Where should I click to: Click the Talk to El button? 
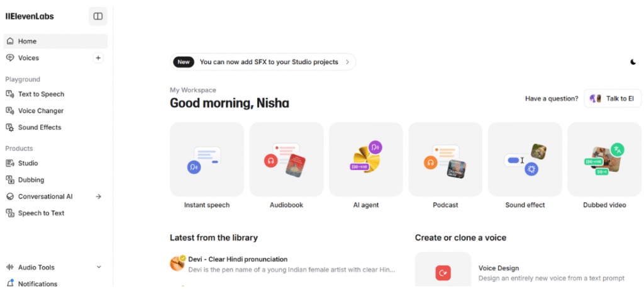(x=613, y=98)
